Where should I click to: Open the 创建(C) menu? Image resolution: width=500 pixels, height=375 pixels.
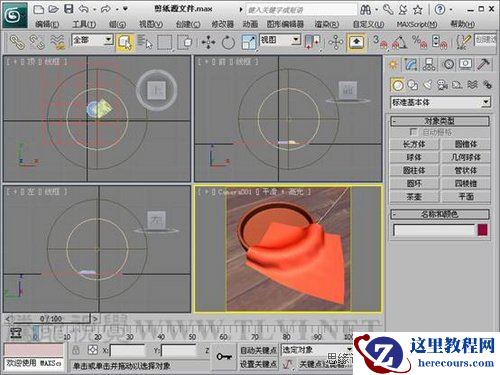pos(188,24)
